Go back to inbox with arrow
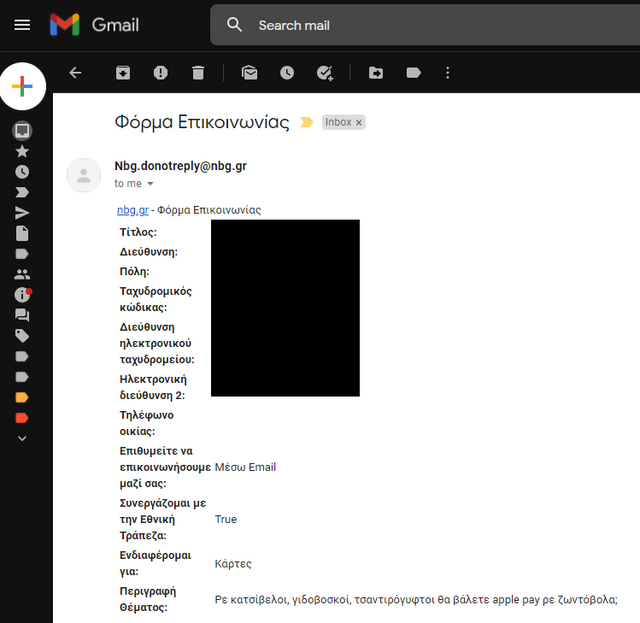This screenshot has width=640, height=623. point(76,73)
